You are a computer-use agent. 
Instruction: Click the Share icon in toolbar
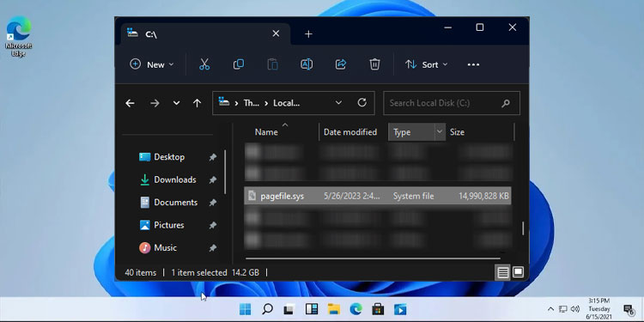(x=341, y=64)
